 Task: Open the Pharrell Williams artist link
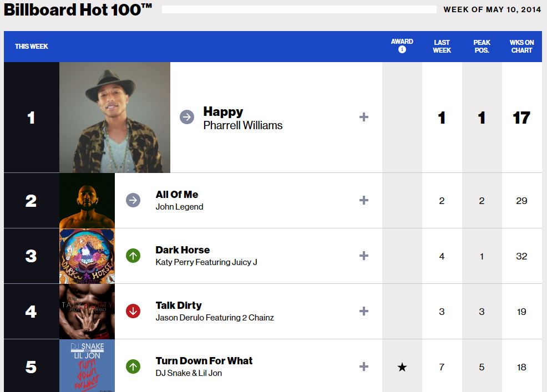tap(243, 126)
